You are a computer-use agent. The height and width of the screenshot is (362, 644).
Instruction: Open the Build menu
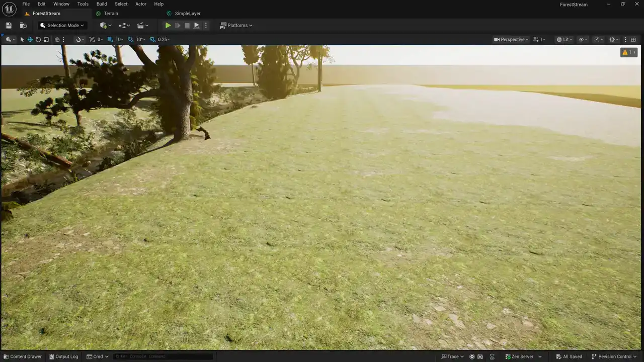102,4
